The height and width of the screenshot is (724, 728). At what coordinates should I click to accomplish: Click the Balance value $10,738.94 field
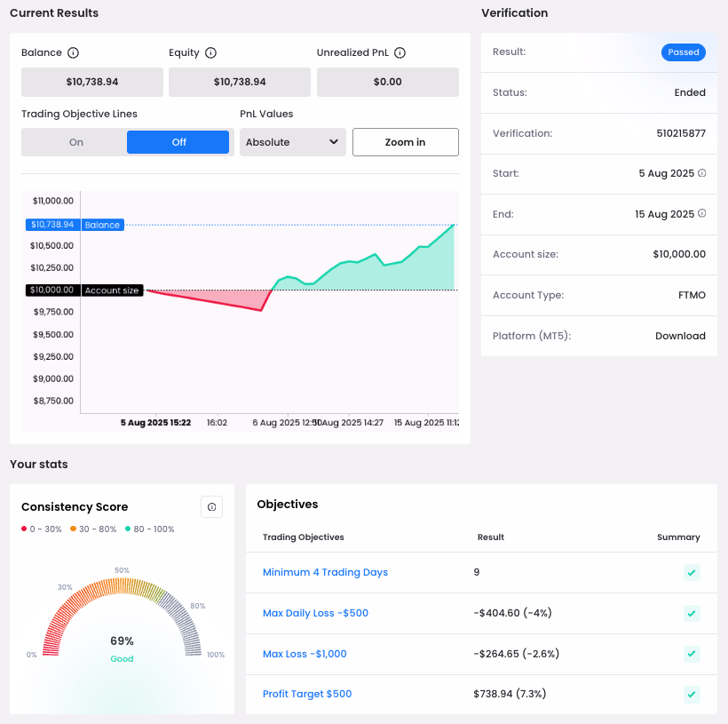coord(92,82)
